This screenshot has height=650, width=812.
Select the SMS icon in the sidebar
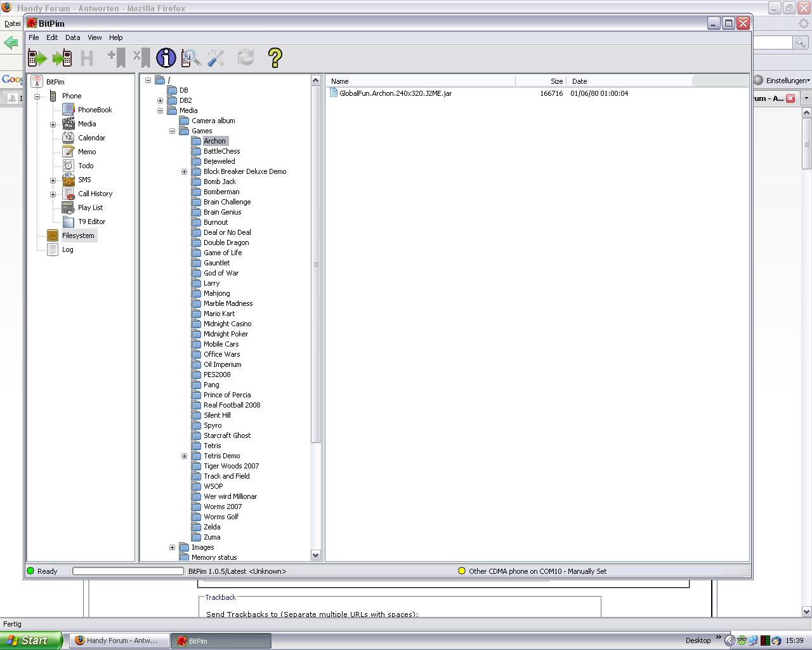(69, 180)
